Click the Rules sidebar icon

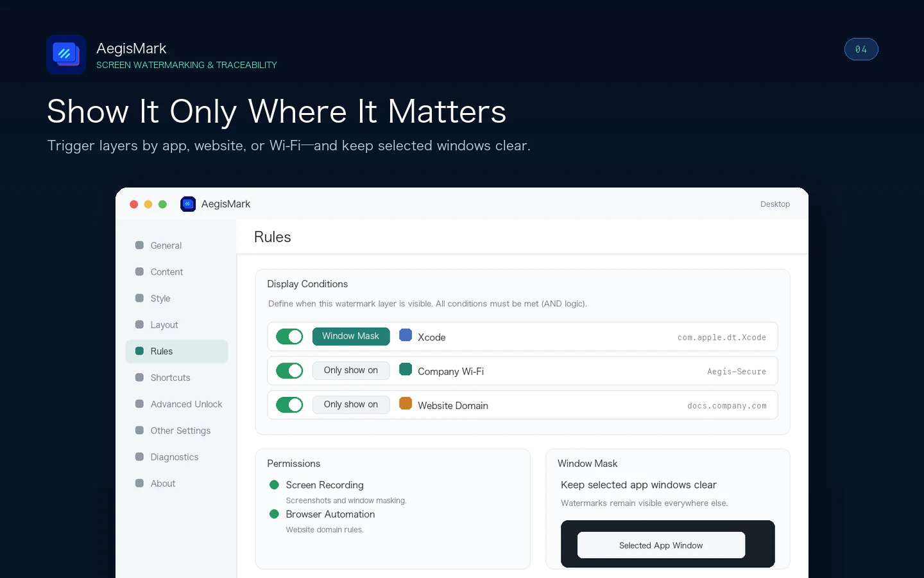point(139,351)
